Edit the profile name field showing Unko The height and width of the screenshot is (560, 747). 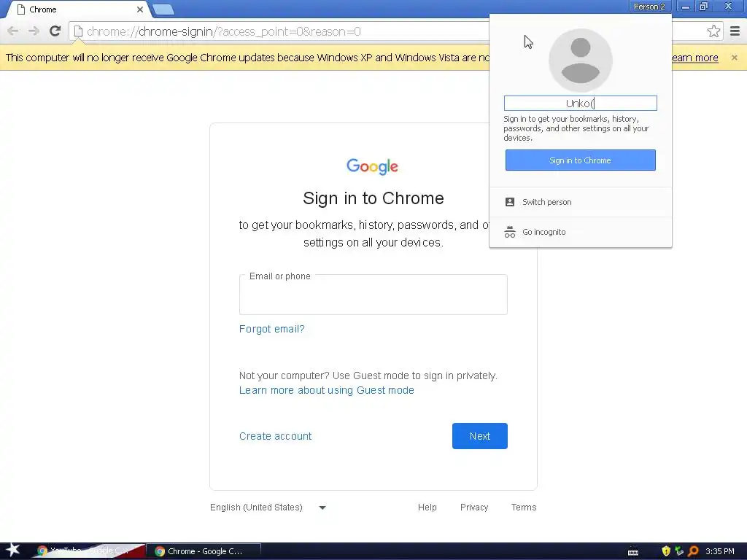[x=580, y=104]
